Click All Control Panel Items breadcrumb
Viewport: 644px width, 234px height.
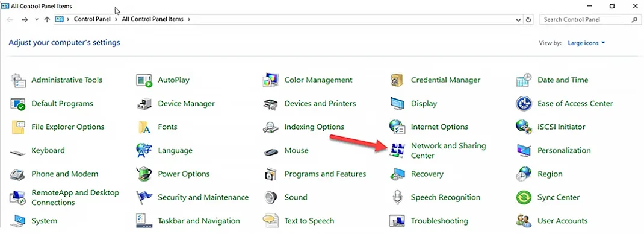tap(152, 19)
